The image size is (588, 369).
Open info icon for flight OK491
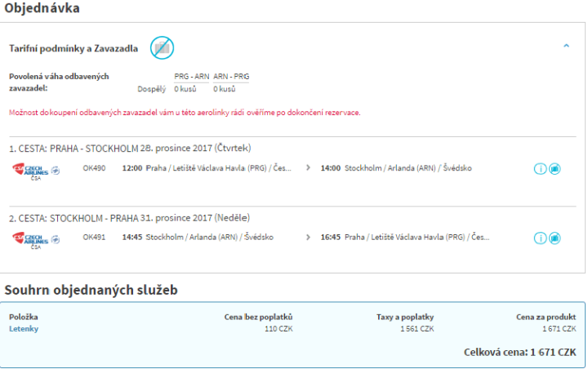(x=540, y=238)
